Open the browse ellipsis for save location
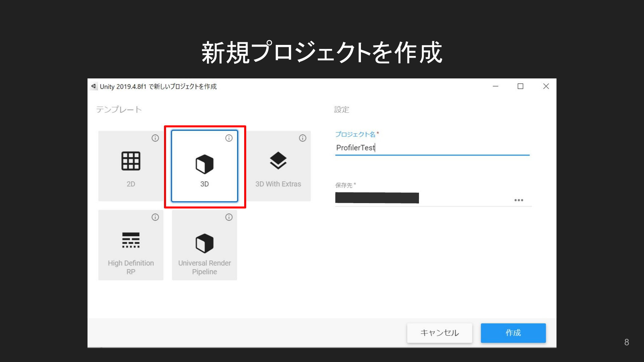Viewport: 644px width, 362px height. (519, 200)
